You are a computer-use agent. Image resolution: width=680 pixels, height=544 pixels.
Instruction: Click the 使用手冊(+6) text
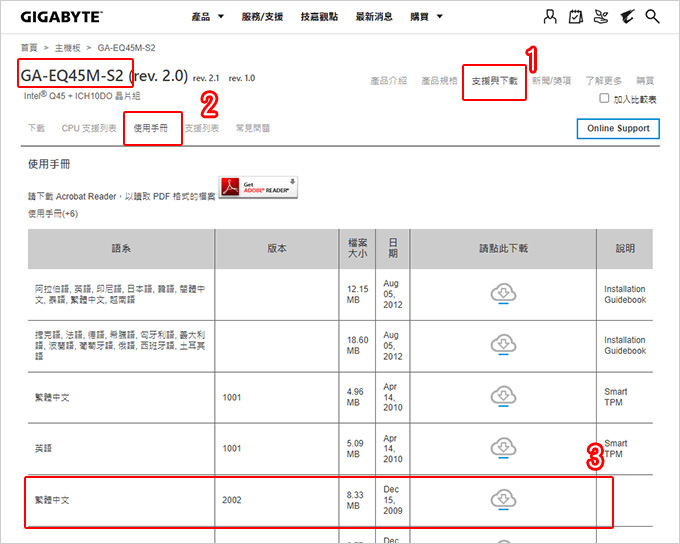click(53, 213)
